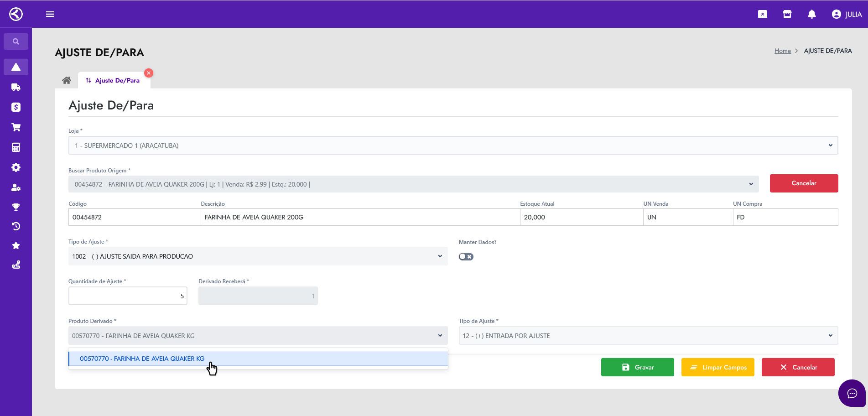868x416 pixels.
Task: Click the truck icon in sidebar
Action: tap(16, 87)
